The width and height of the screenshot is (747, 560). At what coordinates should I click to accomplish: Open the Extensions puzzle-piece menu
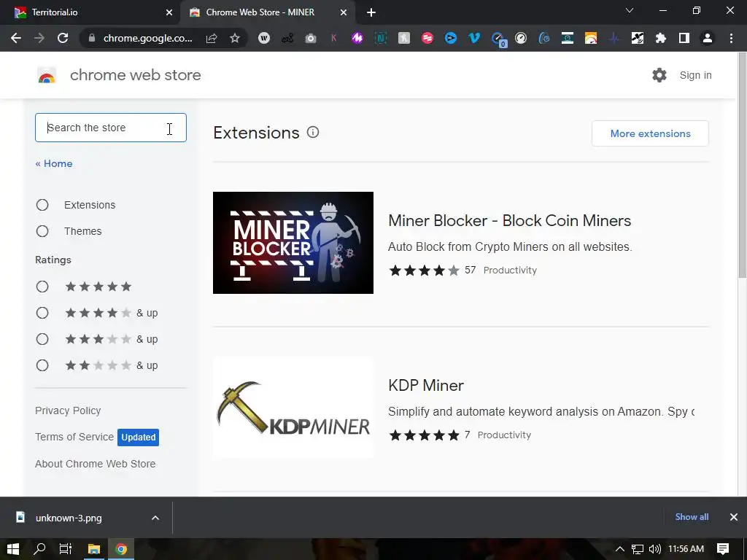tap(661, 38)
